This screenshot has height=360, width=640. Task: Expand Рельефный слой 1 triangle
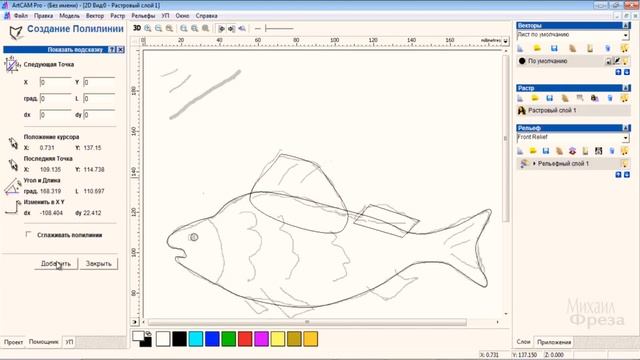(534, 164)
